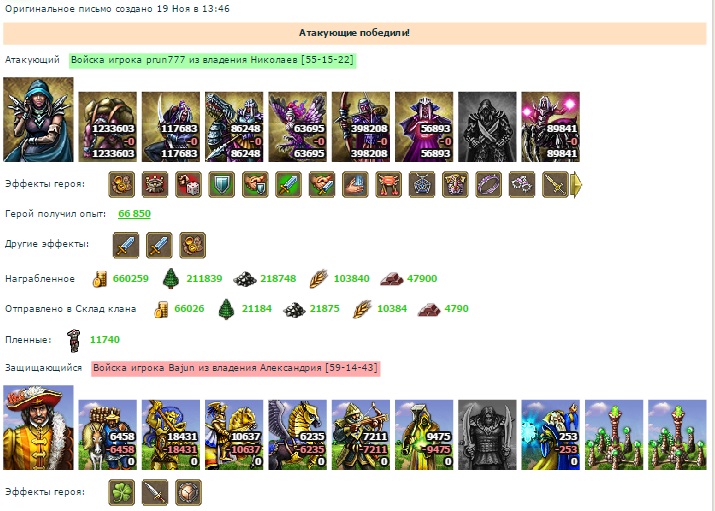Click the dice hero effect icon
This screenshot has height=511, width=715.
click(188, 185)
